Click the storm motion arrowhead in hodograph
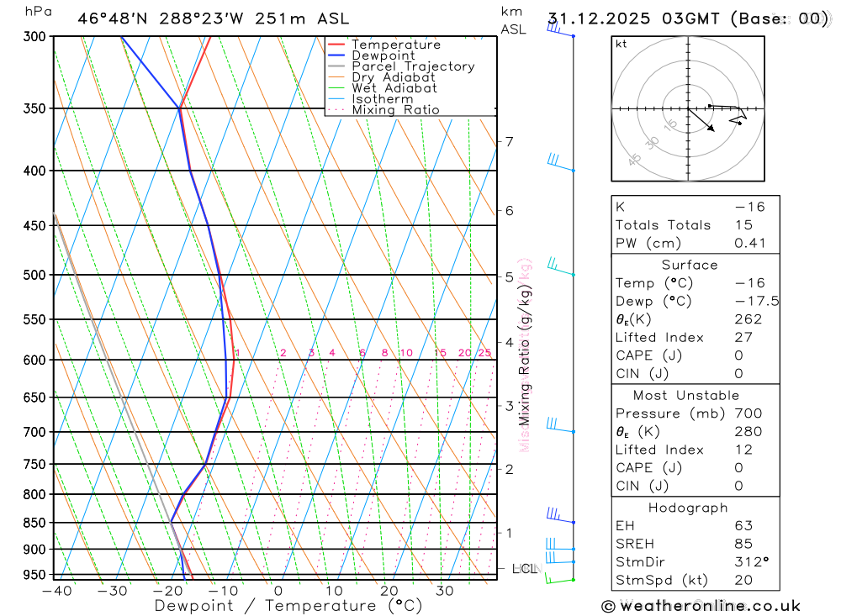This screenshot has height=616, width=841. (711, 128)
